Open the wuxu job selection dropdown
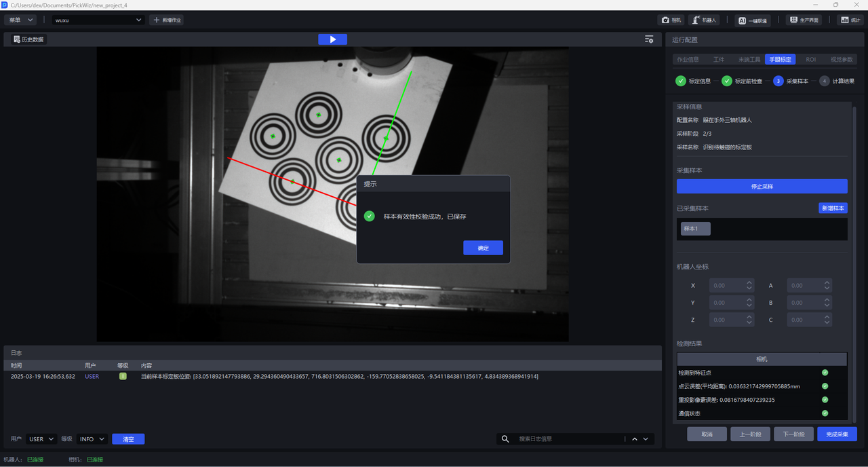Viewport: 868px width, 467px height. coord(99,20)
